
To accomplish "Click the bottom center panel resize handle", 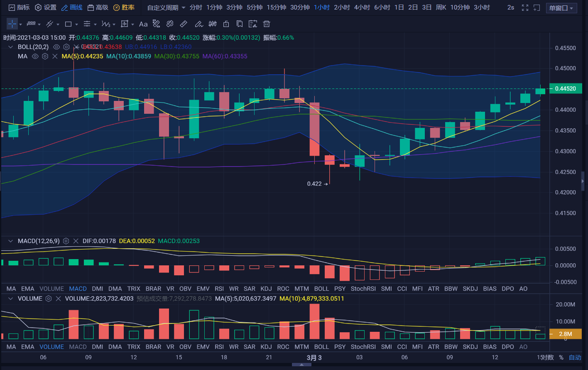I will (x=302, y=365).
